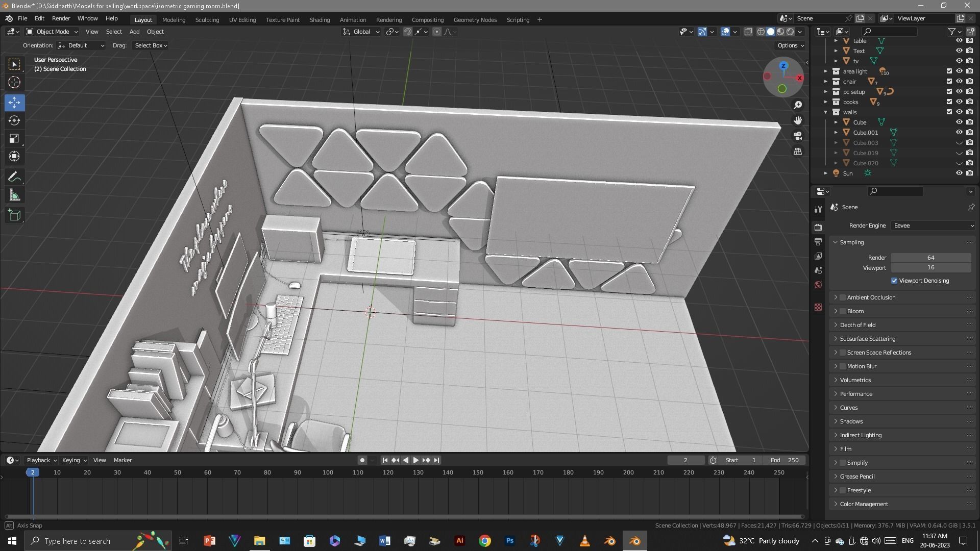This screenshot has width=980, height=551.
Task: Switch to the Shading workspace tab
Action: (x=320, y=20)
